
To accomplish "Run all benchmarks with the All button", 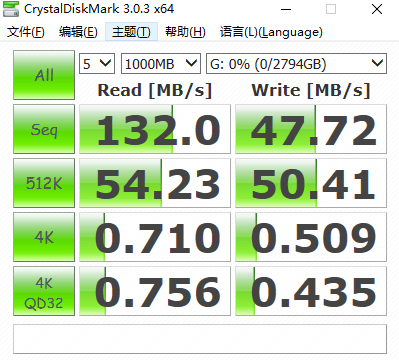I will (44, 75).
